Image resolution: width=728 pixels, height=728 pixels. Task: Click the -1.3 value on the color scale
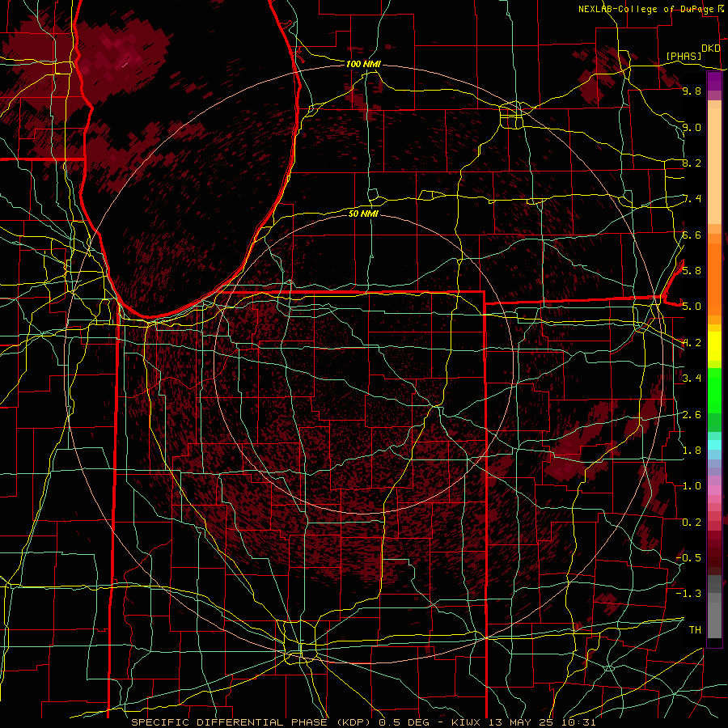(x=688, y=594)
